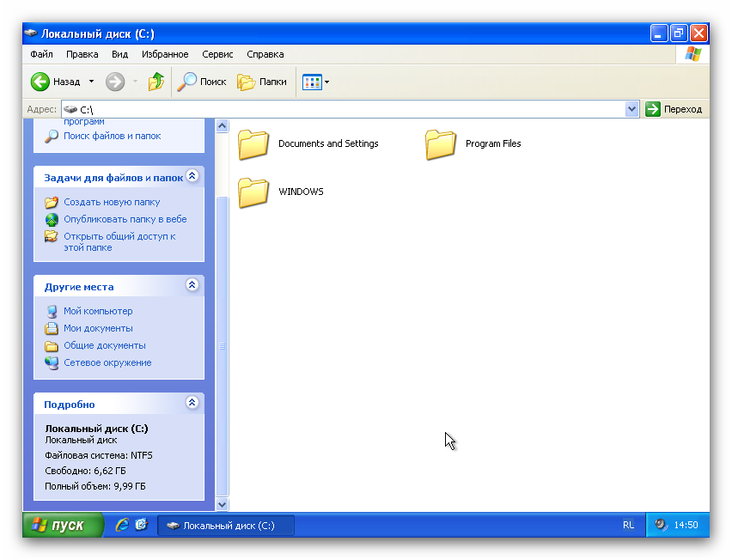Open the Documents and Settings folder icon

point(253,144)
